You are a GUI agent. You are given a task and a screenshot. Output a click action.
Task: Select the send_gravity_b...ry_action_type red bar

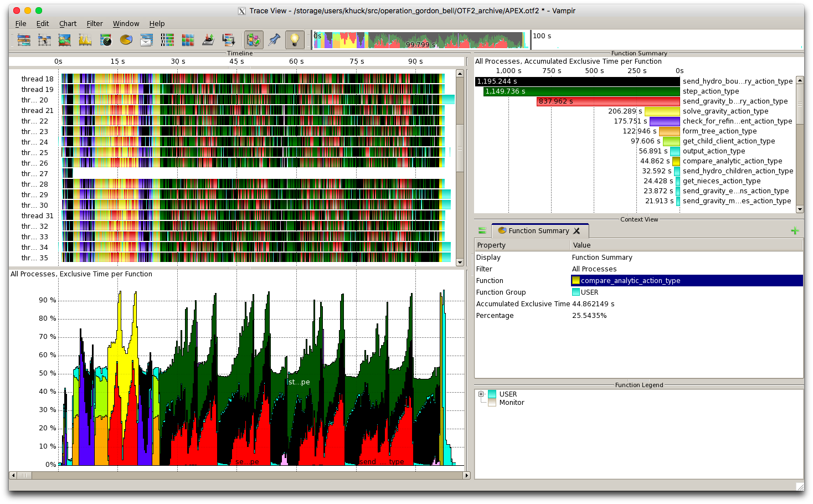608,101
